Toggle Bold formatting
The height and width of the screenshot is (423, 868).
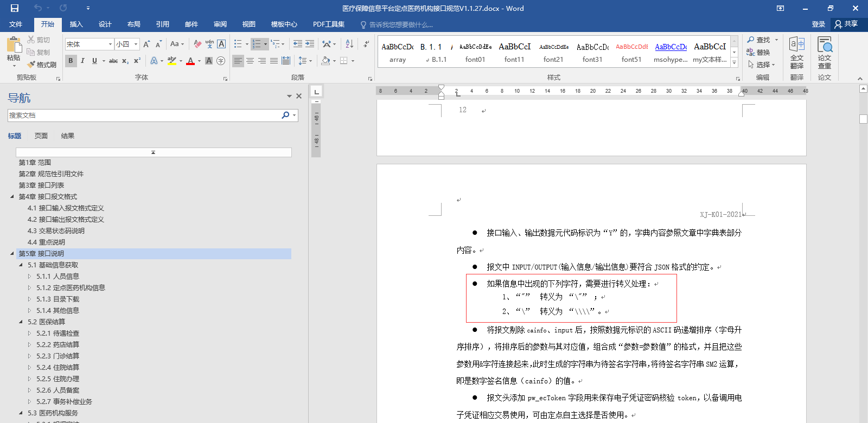71,61
